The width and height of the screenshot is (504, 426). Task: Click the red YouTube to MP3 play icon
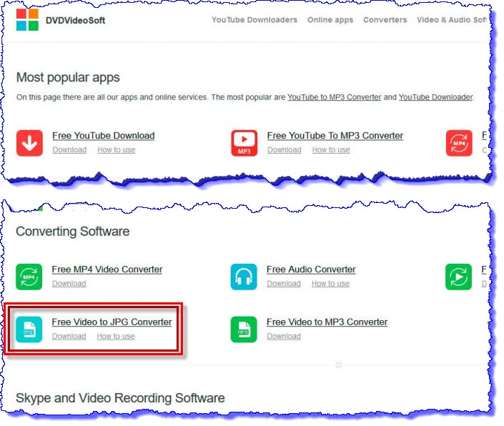(244, 143)
